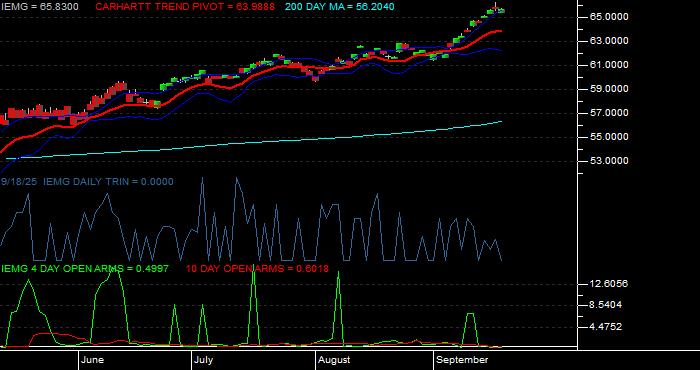Click the July month marker
The width and height of the screenshot is (700, 370).
click(204, 360)
